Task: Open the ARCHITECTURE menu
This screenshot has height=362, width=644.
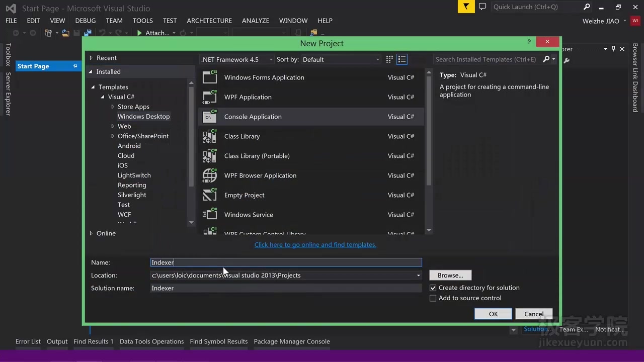Action: point(209,21)
